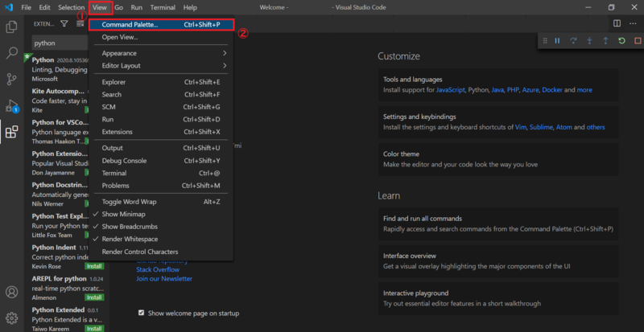Select Command Palette from View menu
The image size is (644, 332).
162,25
